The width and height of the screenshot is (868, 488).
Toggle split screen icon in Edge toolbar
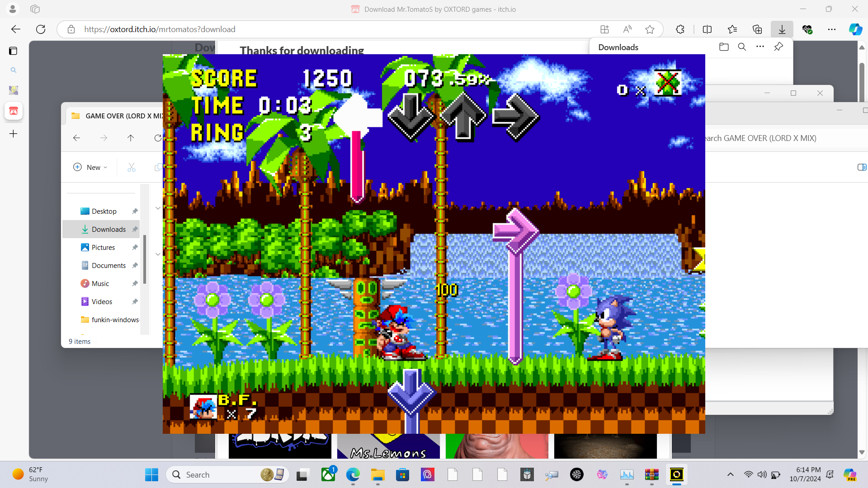coord(707,29)
